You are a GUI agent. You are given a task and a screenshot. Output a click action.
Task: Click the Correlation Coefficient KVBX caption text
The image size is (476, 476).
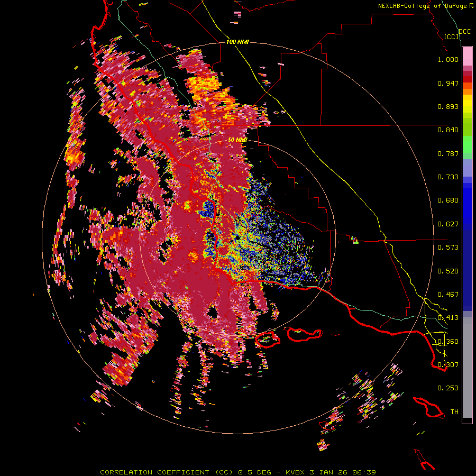tap(238, 472)
